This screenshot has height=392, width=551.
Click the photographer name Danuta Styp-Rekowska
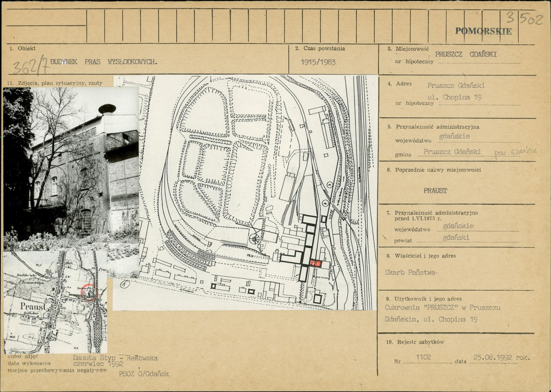[x=115, y=357]
